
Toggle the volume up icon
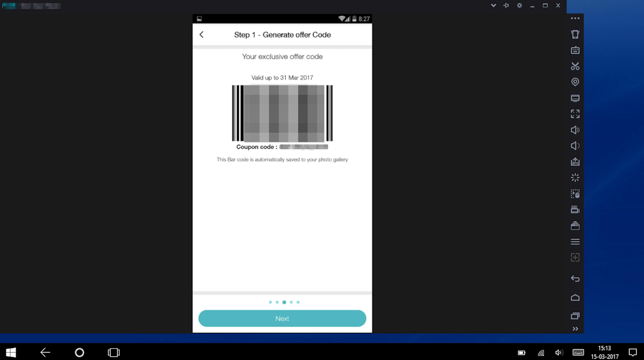coord(575,130)
